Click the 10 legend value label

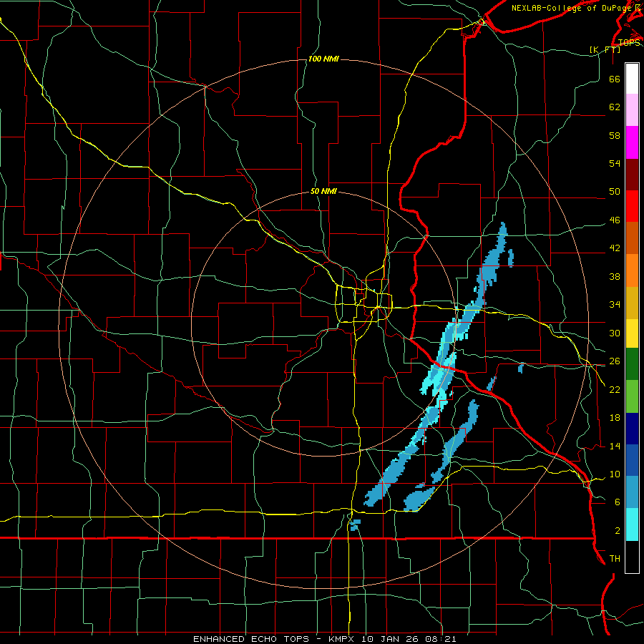pos(615,474)
